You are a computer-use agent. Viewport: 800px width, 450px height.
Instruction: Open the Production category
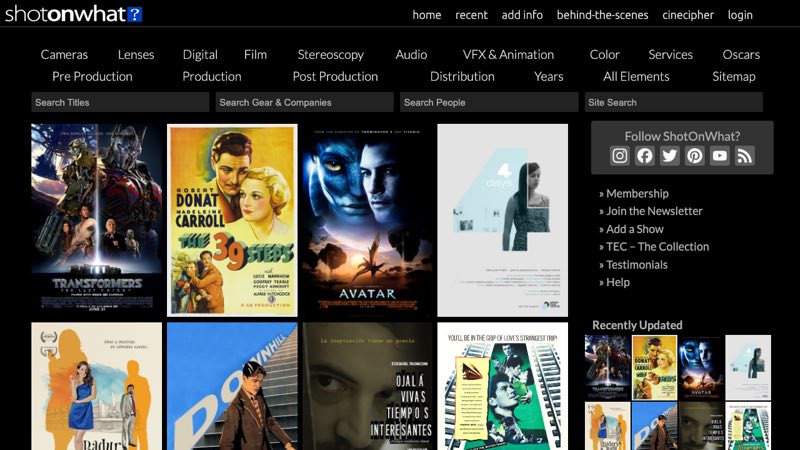click(212, 77)
